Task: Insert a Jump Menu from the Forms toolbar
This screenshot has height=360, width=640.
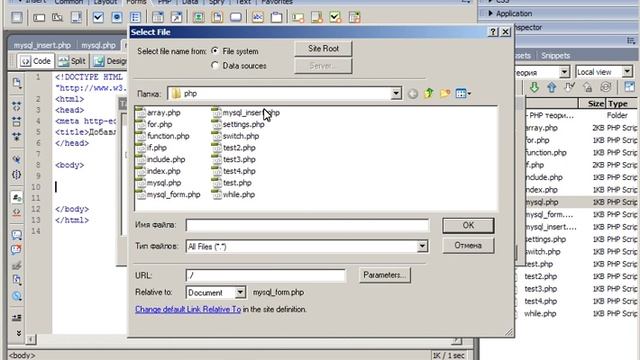Action: pos(176,18)
